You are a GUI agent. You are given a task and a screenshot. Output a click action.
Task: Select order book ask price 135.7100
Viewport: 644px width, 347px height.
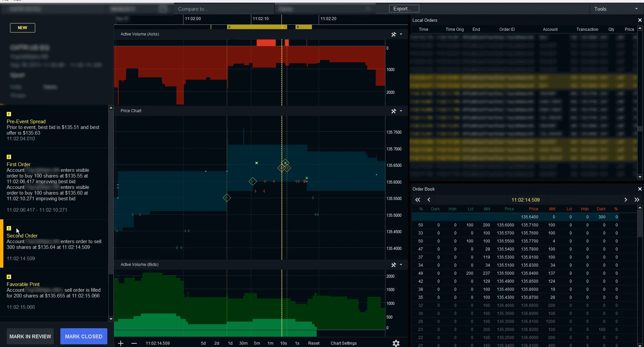[530, 225]
